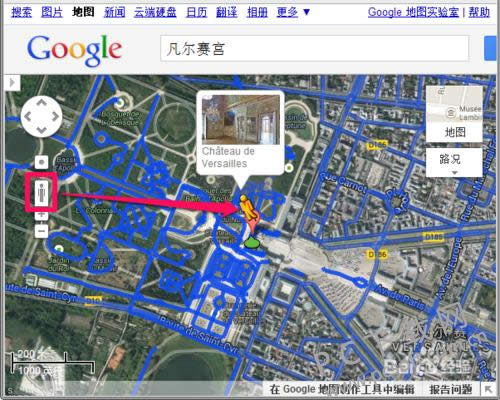Open the 新闻 tab
The height and width of the screenshot is (400, 500).
point(115,12)
